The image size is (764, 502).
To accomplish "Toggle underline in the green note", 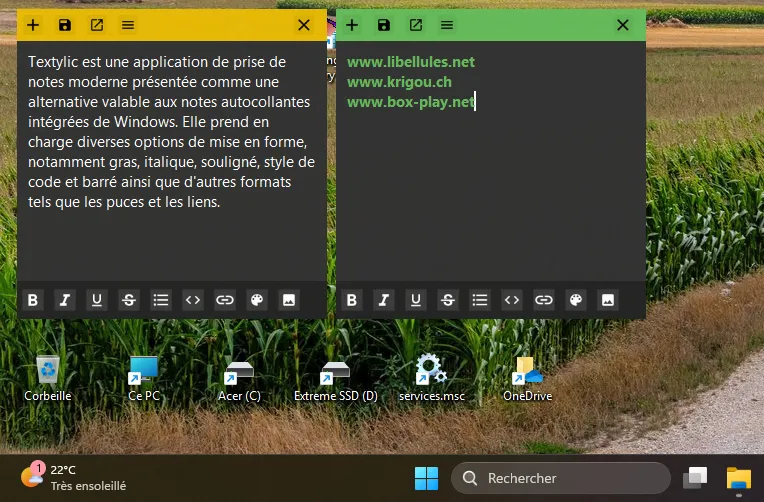I will tap(416, 300).
